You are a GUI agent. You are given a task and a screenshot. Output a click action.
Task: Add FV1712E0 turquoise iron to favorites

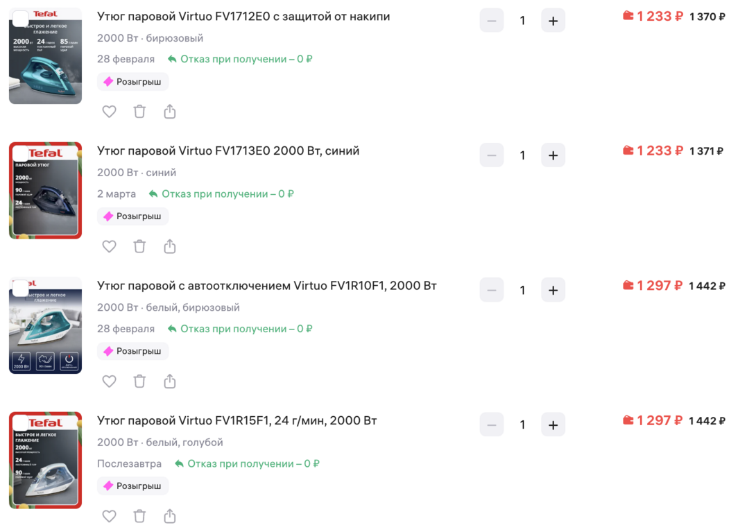(109, 112)
